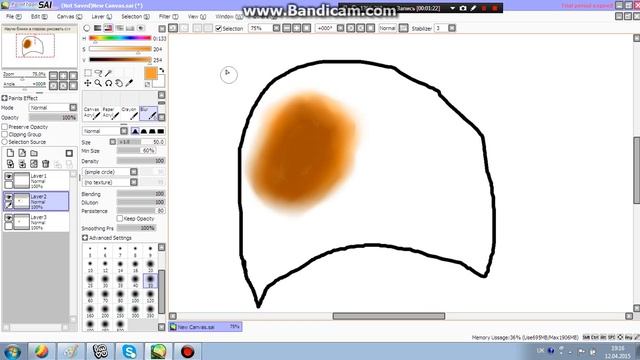The image size is (640, 360).
Task: Choose the hardest flat brush edge shape
Action: click(x=161, y=131)
